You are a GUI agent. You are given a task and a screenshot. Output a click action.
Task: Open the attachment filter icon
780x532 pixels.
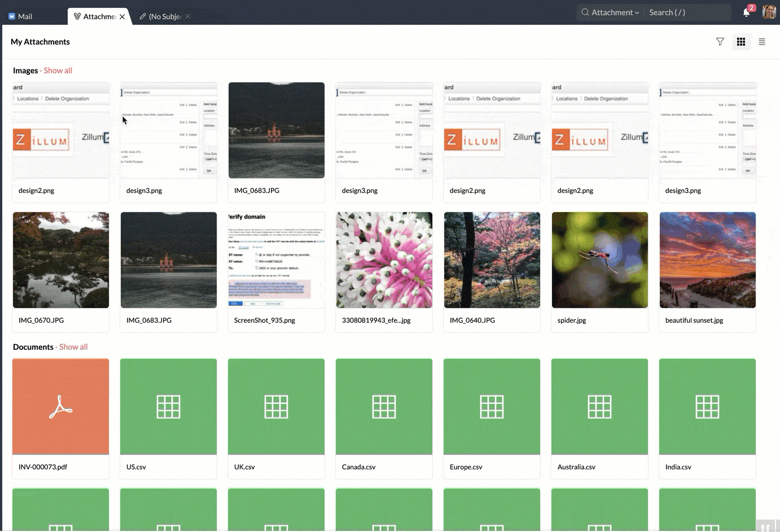pyautogui.click(x=720, y=42)
